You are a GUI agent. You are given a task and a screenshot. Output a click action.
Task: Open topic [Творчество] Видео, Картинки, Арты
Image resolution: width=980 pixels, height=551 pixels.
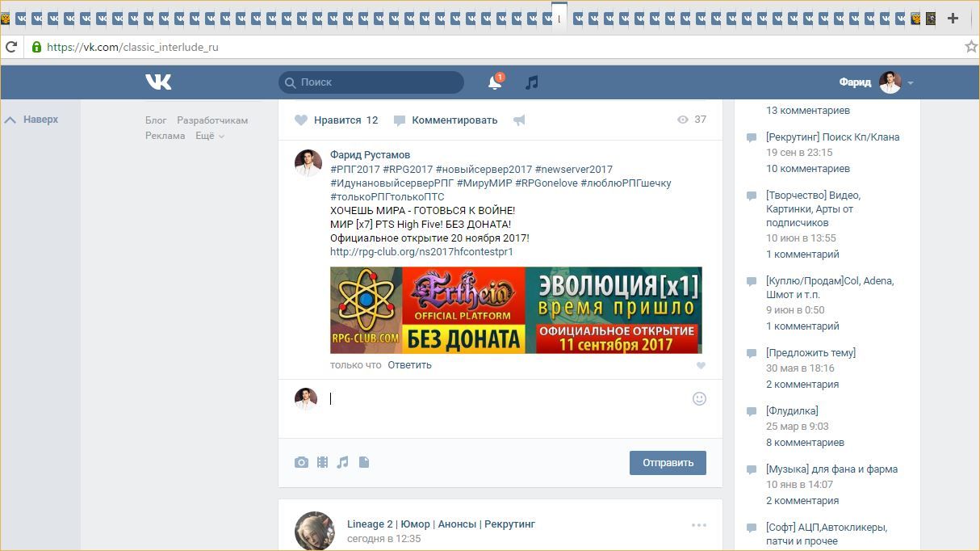(813, 208)
